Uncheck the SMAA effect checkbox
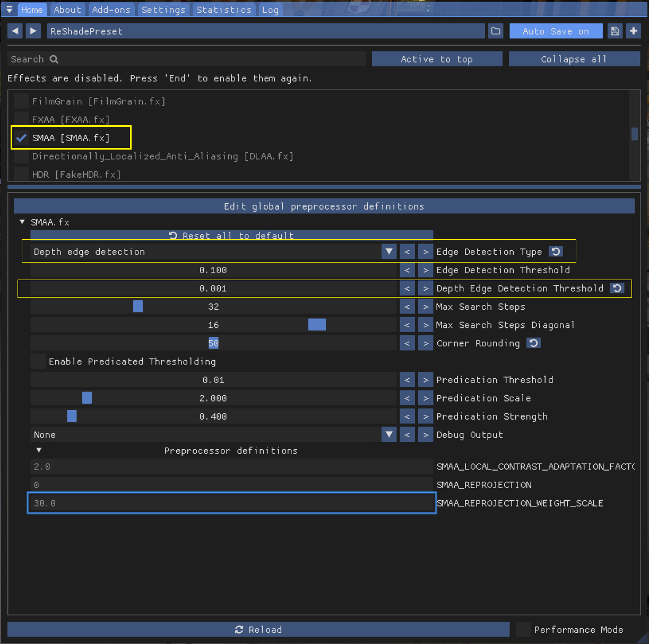Image resolution: width=649 pixels, height=644 pixels. point(21,138)
